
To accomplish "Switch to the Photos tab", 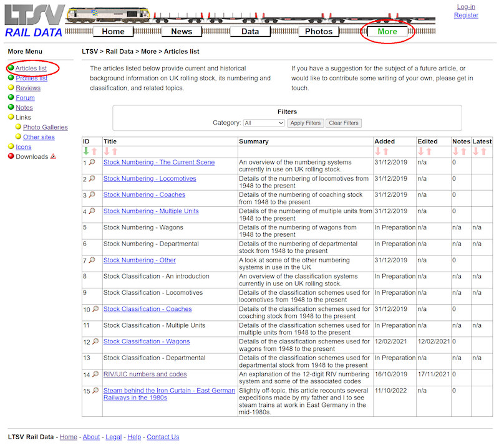I will pyautogui.click(x=319, y=31).
